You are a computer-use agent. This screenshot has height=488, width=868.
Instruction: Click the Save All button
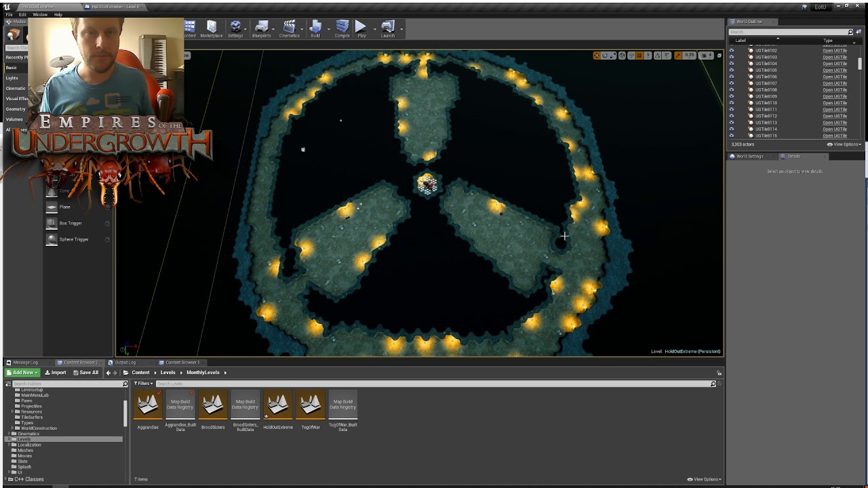point(85,373)
